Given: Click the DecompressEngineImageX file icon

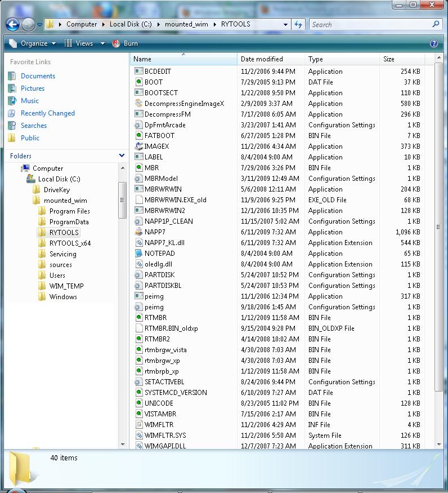Looking at the screenshot, I should tap(138, 103).
